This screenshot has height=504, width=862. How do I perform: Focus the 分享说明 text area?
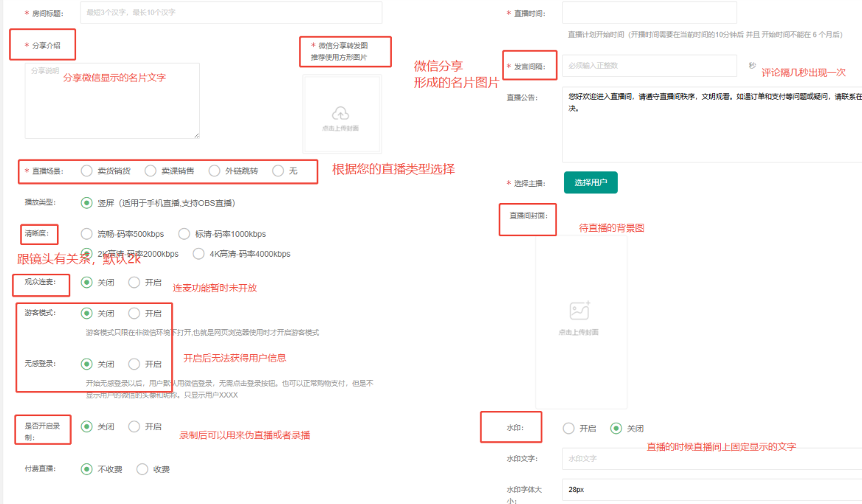pyautogui.click(x=112, y=100)
